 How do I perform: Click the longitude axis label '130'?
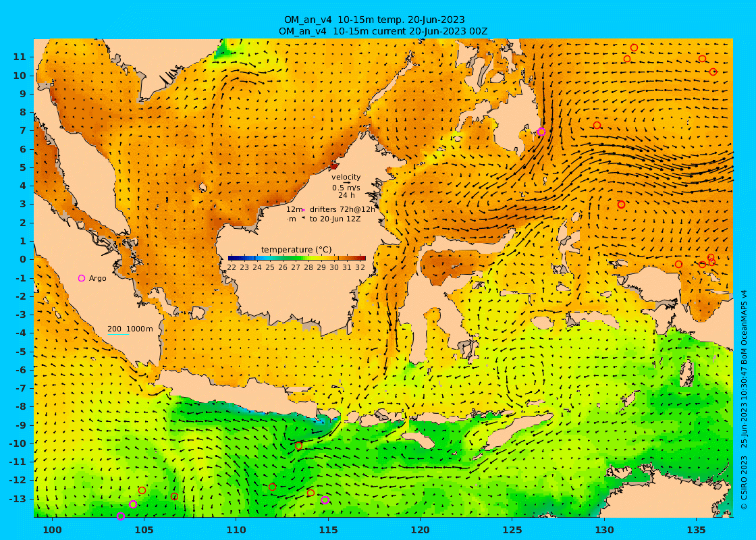coord(604,530)
